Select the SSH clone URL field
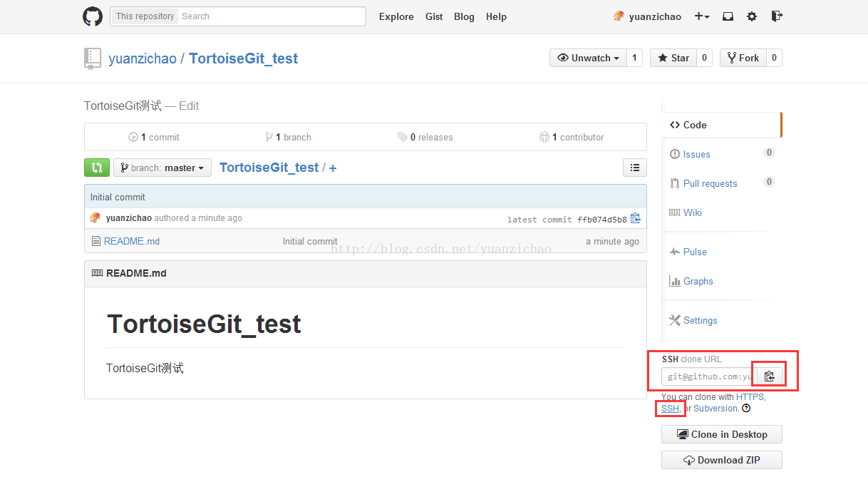The image size is (868, 482). [709, 376]
